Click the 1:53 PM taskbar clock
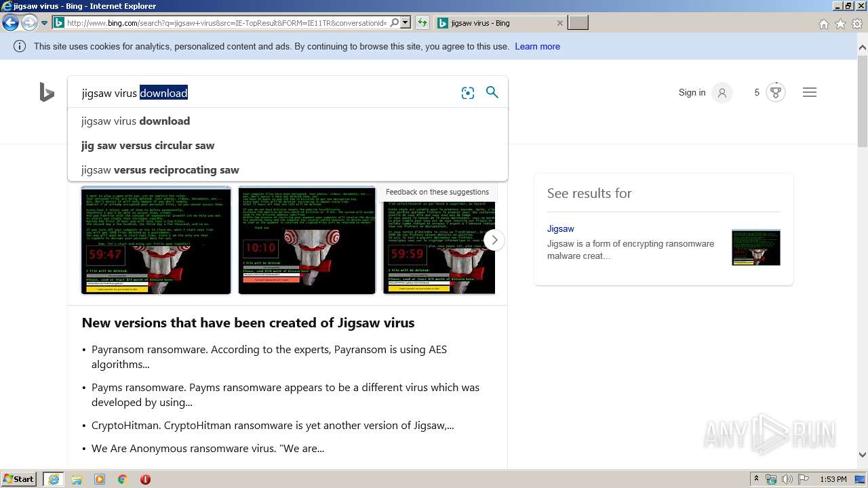 click(833, 479)
